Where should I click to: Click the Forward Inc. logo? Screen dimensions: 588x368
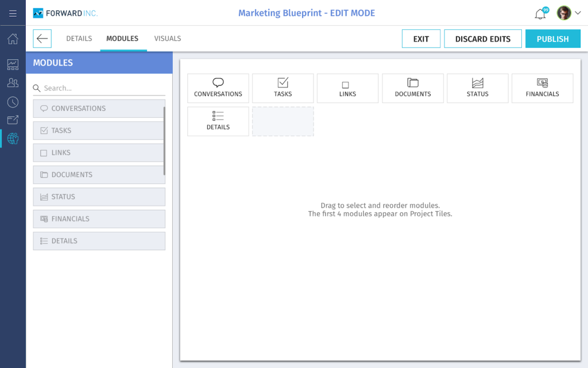pos(65,13)
